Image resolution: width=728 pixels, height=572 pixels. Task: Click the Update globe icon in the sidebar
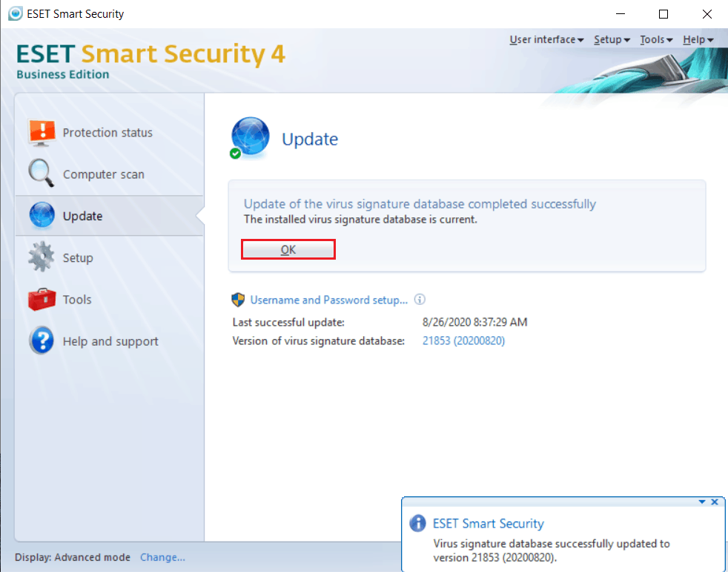point(42,215)
